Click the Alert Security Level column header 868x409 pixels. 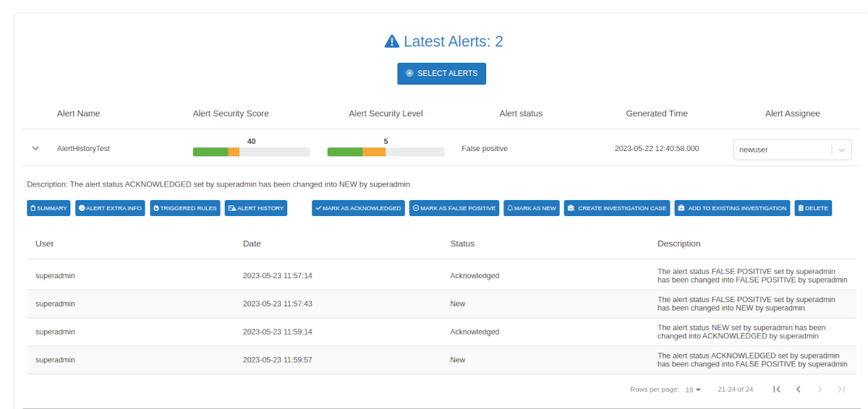[386, 113]
